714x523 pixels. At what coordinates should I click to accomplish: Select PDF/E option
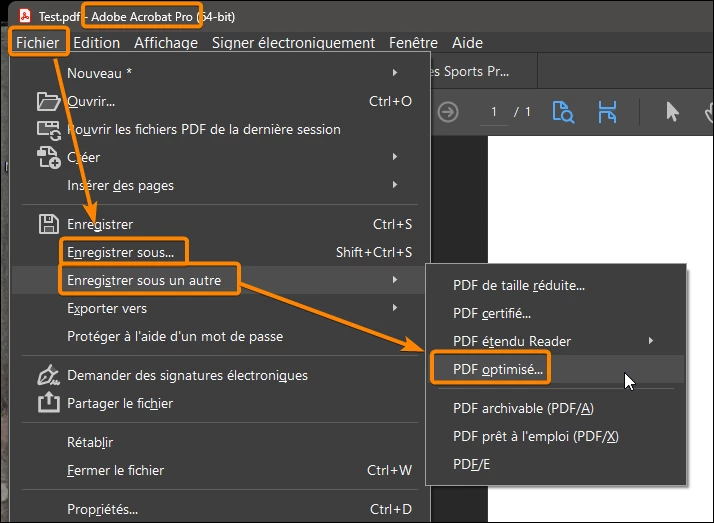(x=556, y=464)
